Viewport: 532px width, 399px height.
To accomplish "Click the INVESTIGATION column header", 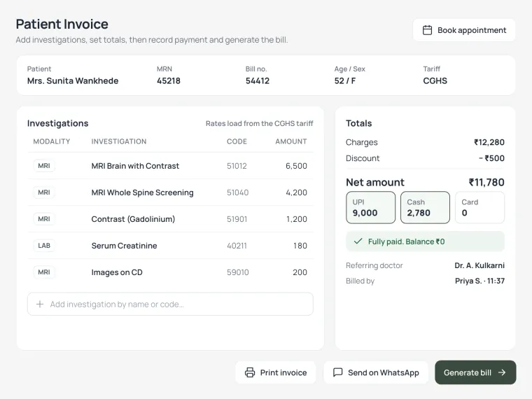I will (119, 141).
